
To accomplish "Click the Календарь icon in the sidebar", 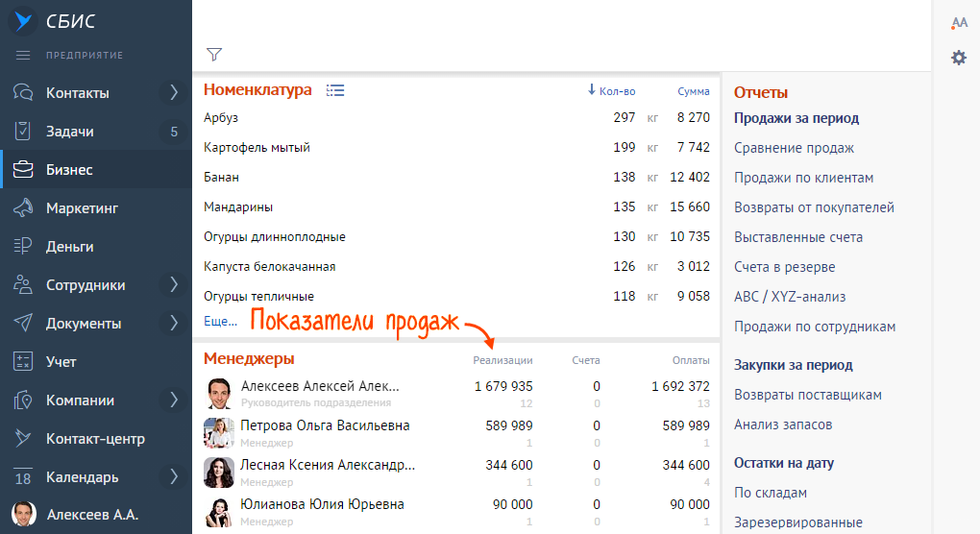I will coord(24,477).
